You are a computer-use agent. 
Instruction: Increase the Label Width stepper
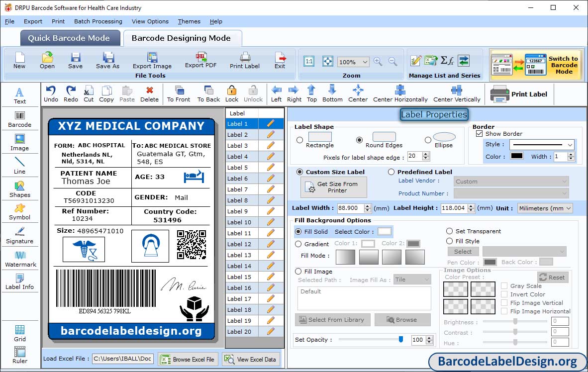coord(368,206)
